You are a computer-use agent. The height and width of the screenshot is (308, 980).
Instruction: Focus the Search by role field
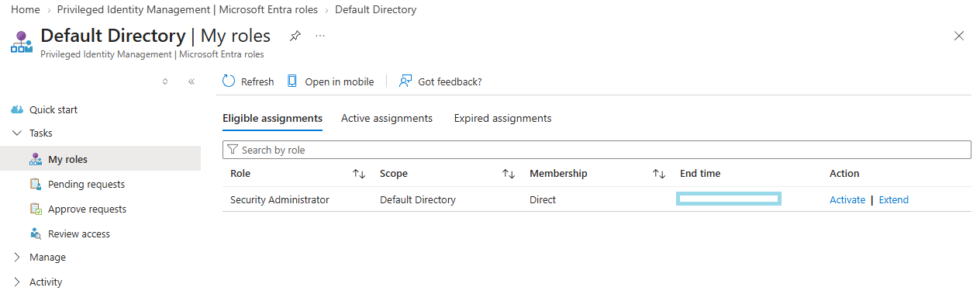point(597,150)
